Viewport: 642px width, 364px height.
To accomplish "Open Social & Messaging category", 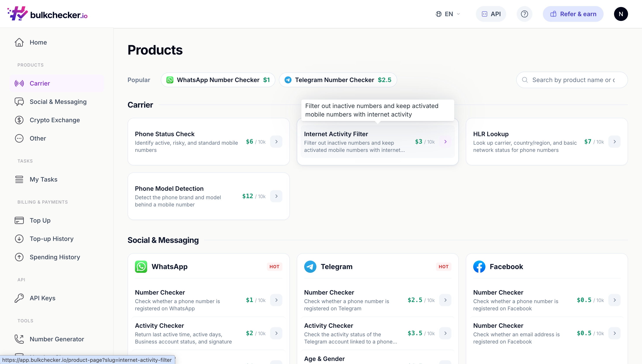I will 57,101.
